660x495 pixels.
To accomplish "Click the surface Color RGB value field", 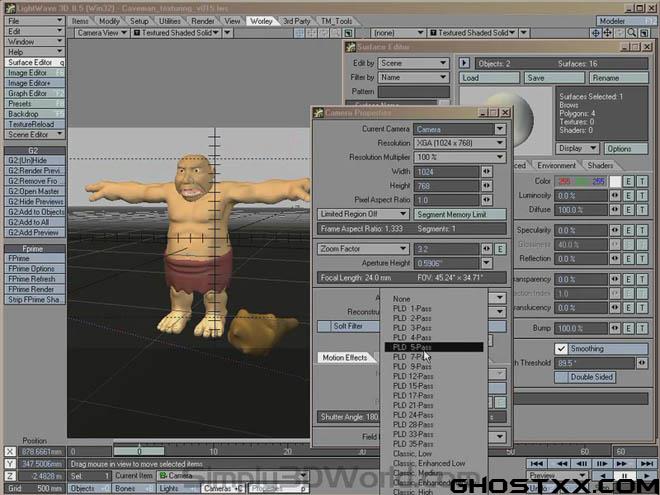I will tap(580, 181).
